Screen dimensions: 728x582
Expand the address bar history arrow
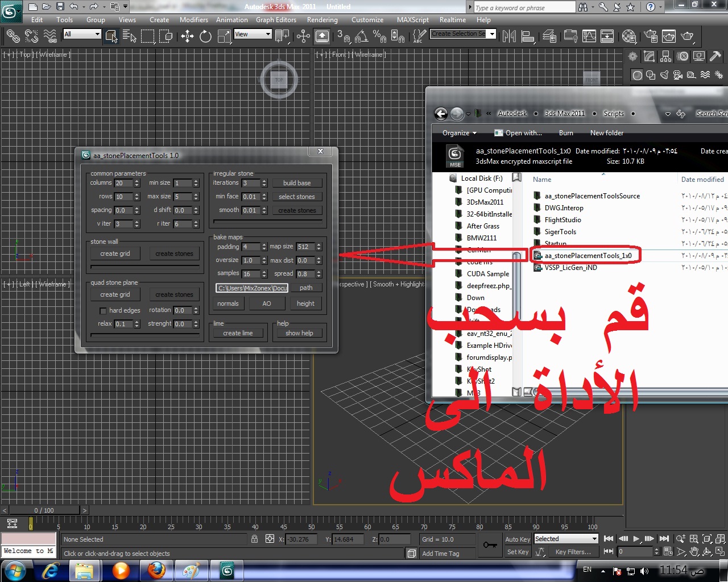[668, 114]
